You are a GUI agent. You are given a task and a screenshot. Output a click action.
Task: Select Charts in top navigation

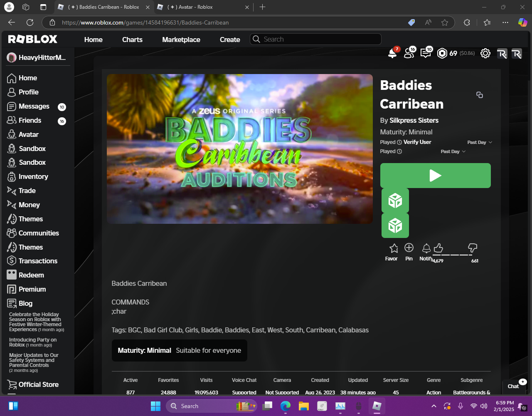(x=132, y=40)
